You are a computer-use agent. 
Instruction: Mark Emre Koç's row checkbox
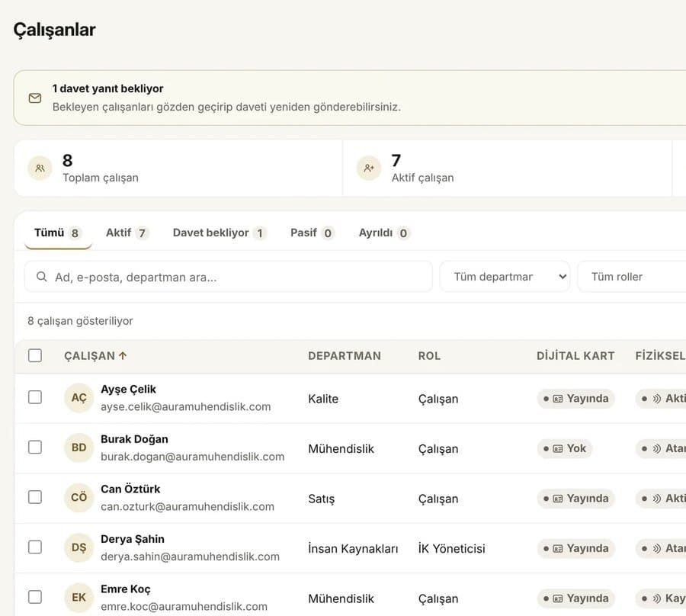pos(35,597)
